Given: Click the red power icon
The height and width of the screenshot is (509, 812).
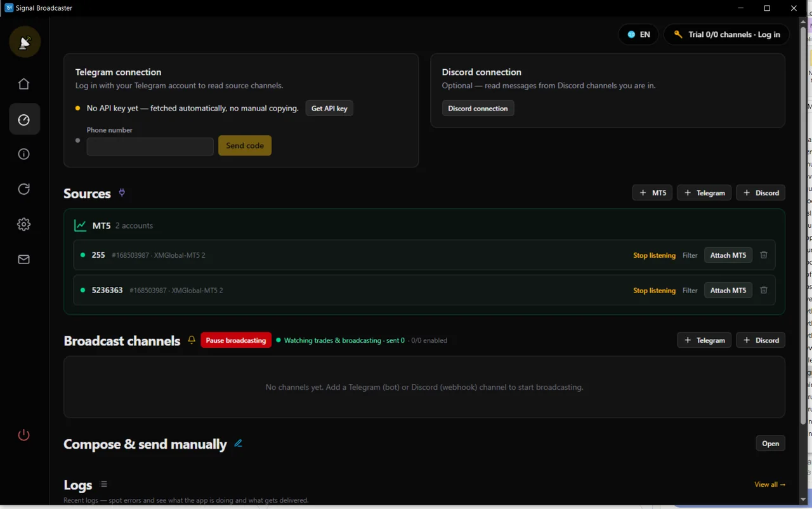Looking at the screenshot, I should [x=23, y=435].
